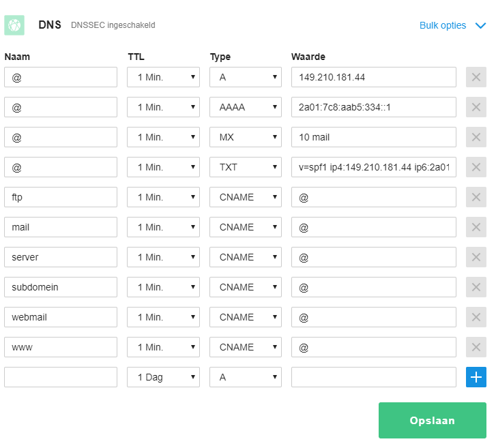Edit the www name field

click(x=61, y=347)
